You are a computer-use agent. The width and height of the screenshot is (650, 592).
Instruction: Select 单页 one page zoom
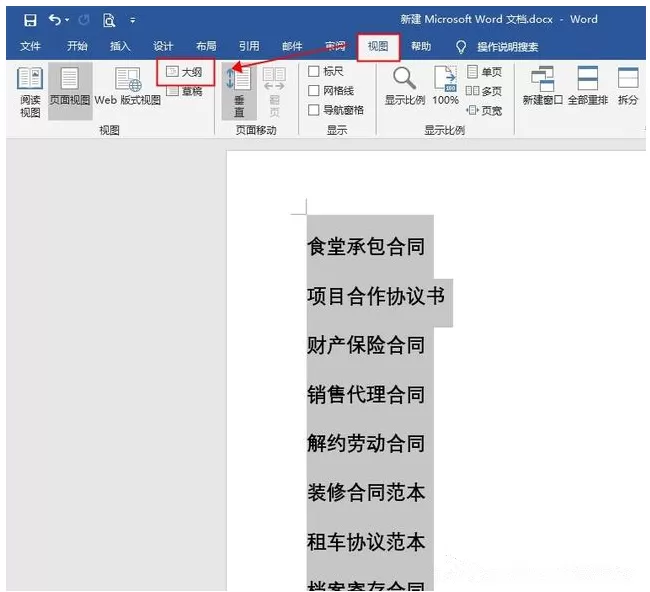[x=484, y=72]
